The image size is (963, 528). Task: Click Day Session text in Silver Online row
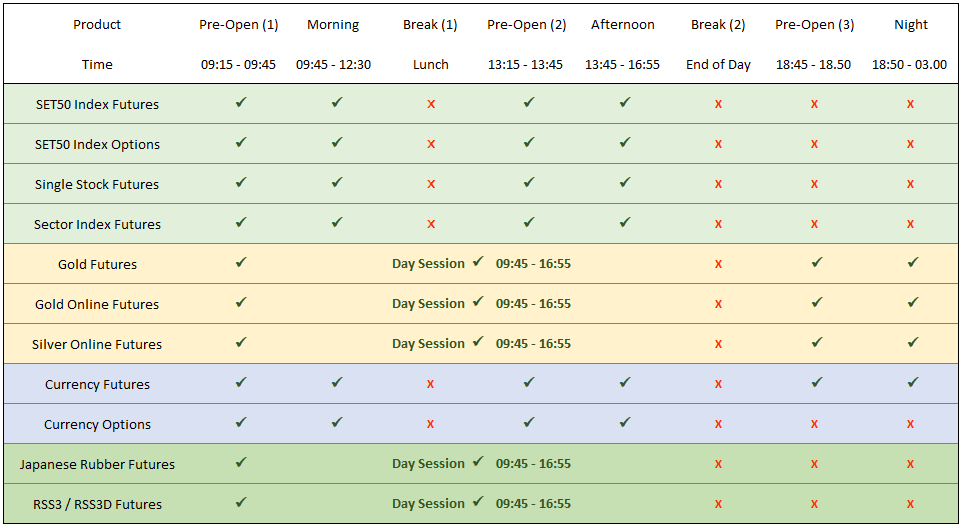tap(428, 344)
